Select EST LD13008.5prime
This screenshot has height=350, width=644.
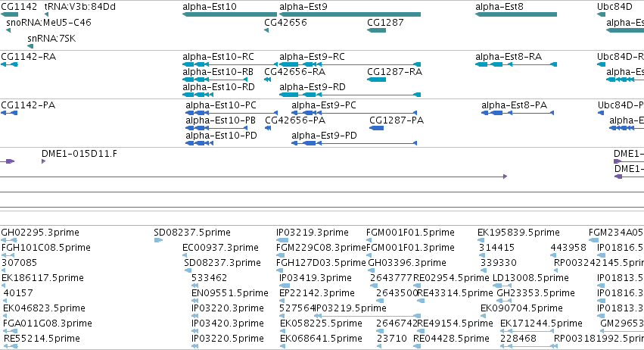[502, 286]
